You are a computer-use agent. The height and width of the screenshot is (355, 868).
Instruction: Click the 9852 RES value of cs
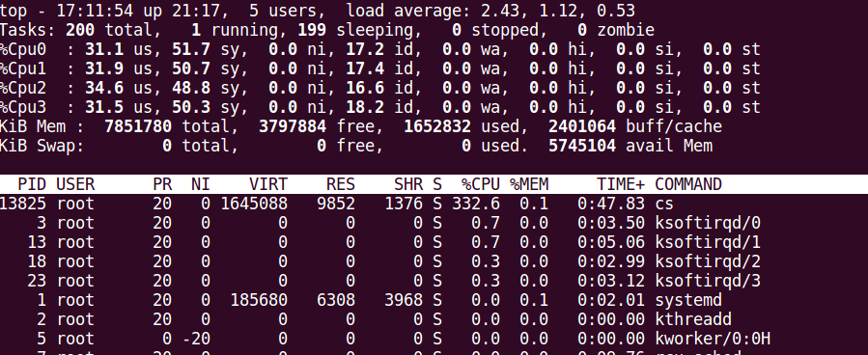pos(336,205)
